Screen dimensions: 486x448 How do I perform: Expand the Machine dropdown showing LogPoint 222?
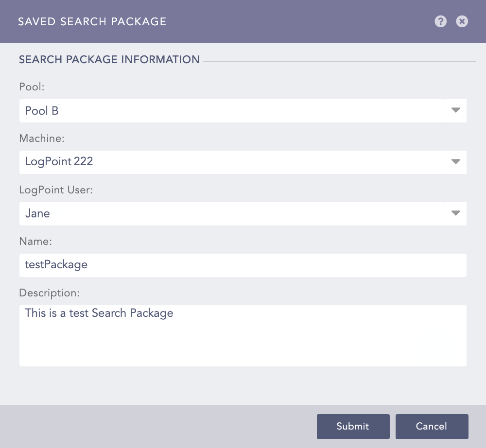point(243,162)
